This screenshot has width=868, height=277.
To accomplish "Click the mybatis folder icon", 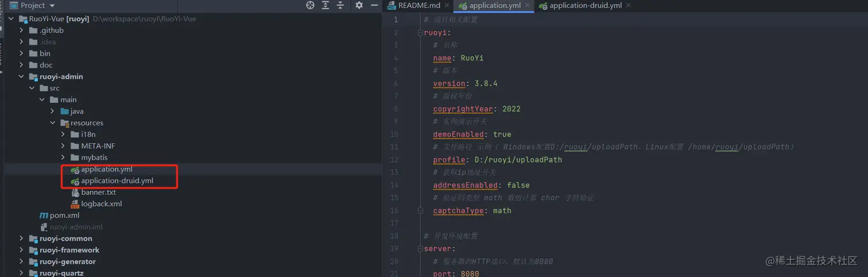I will (75, 157).
